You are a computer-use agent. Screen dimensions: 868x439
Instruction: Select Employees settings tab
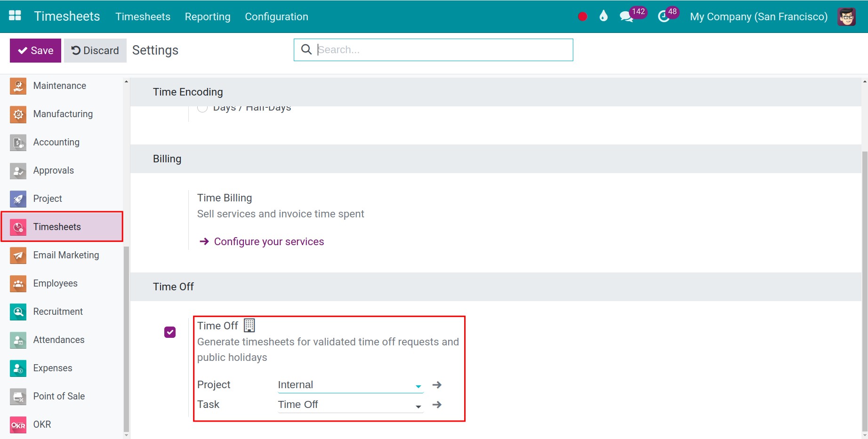[62, 284]
